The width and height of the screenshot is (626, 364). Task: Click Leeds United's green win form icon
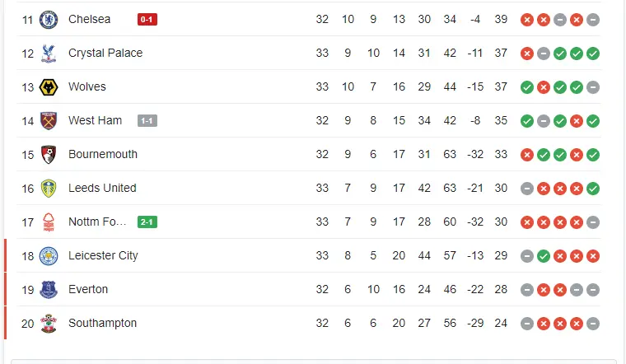click(x=593, y=188)
